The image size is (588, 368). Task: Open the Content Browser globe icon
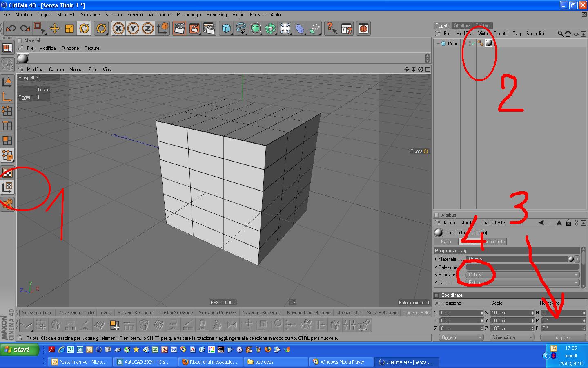(x=363, y=29)
